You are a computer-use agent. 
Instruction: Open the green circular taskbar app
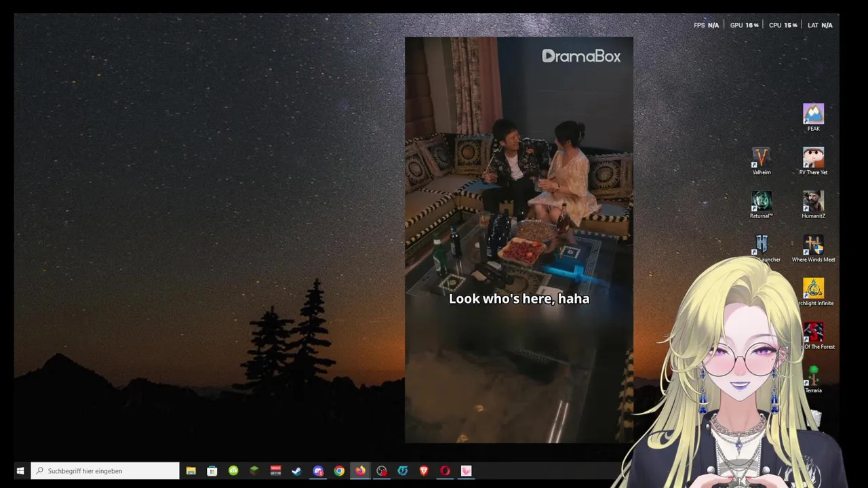click(x=233, y=470)
